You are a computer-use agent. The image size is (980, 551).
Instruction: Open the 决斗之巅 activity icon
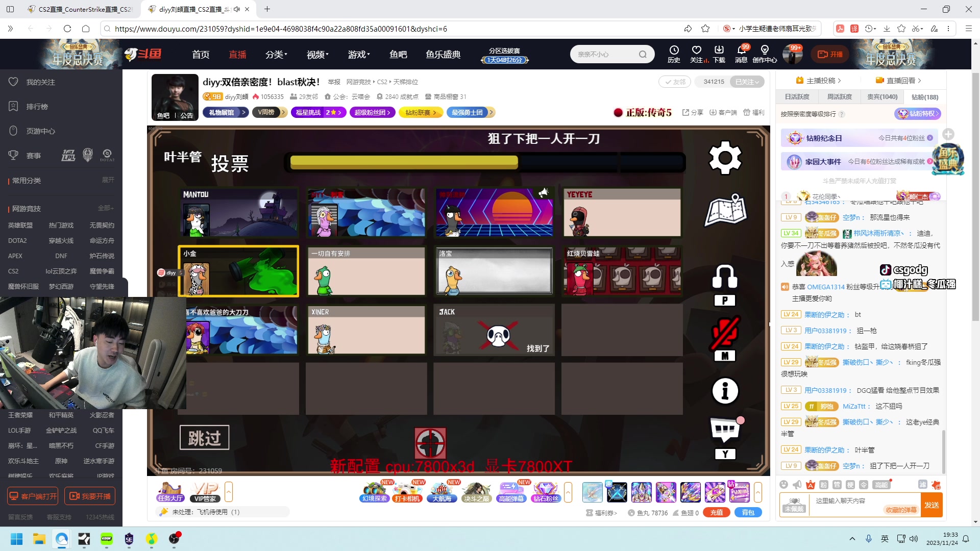click(x=477, y=492)
